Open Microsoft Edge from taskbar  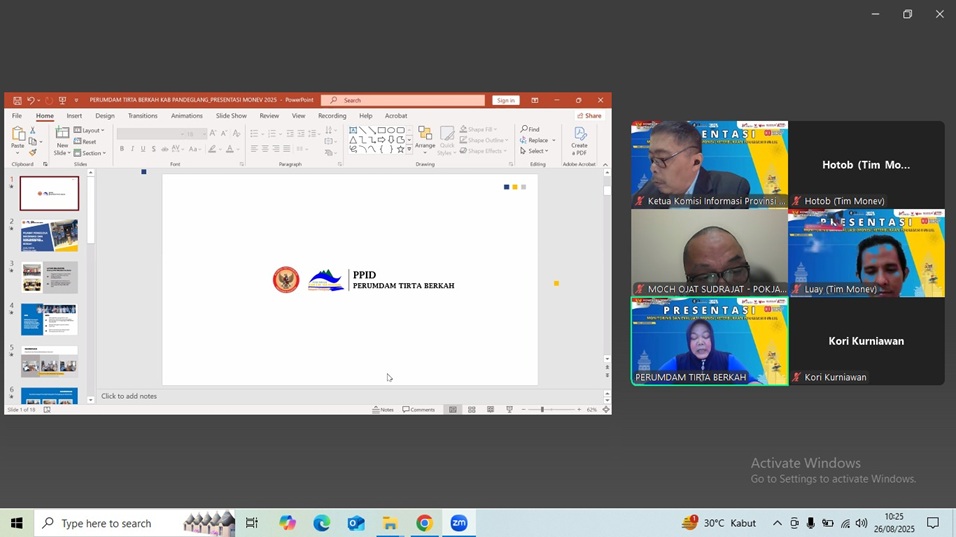[322, 523]
